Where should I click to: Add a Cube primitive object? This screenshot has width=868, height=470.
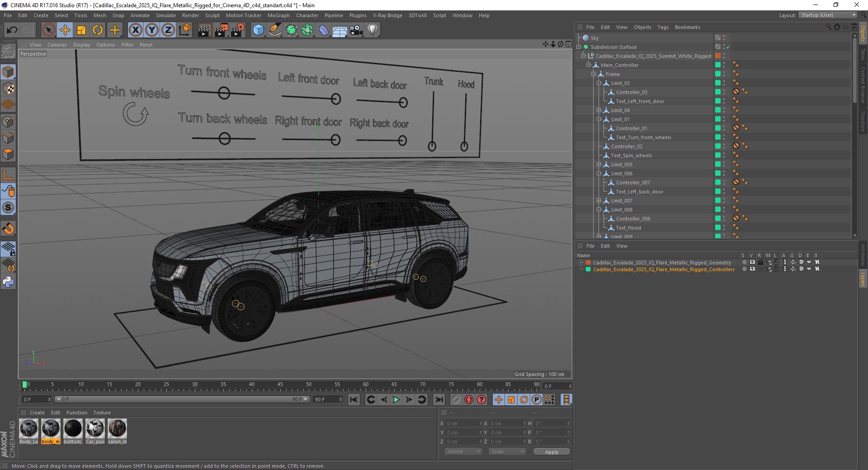tap(258, 30)
